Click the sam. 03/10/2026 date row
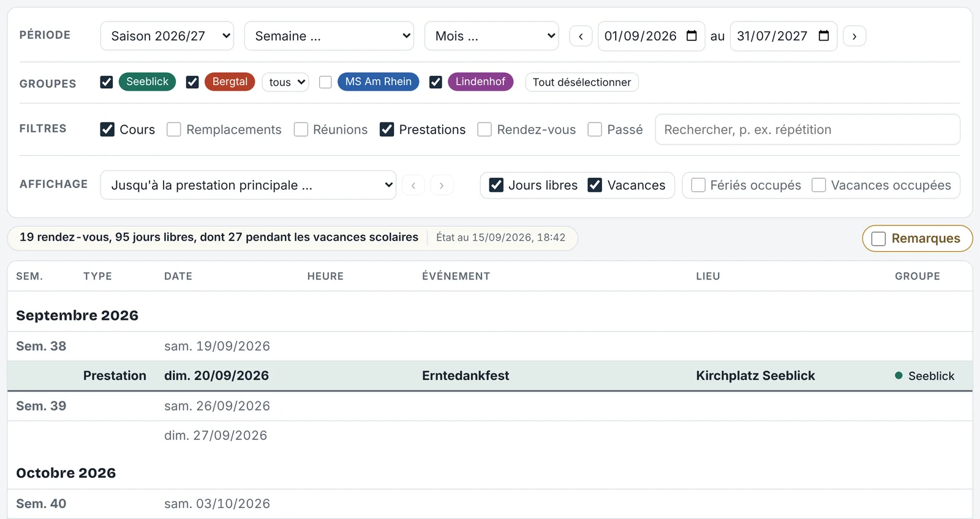The height and width of the screenshot is (519, 980). (x=490, y=504)
